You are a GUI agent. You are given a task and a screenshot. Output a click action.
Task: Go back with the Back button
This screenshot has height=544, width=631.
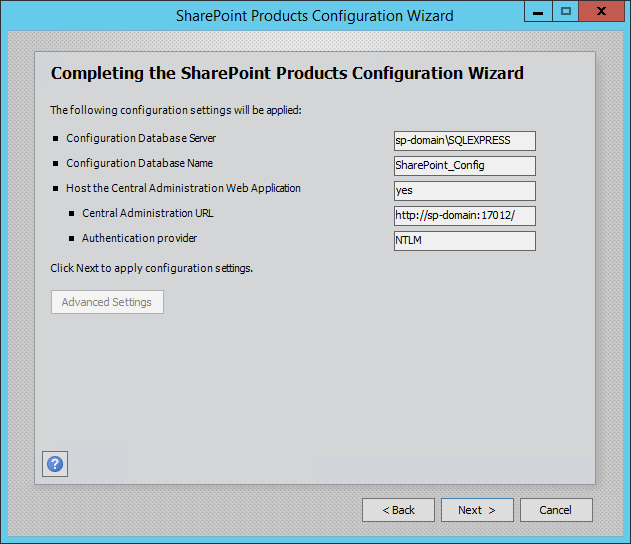[398, 510]
